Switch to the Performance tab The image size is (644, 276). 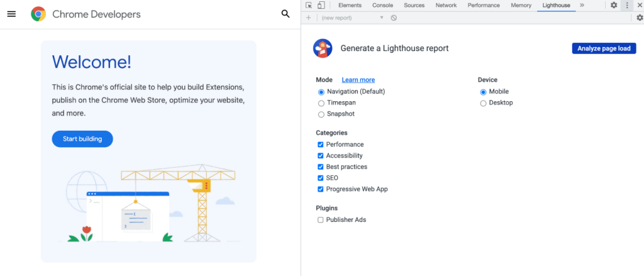point(484,5)
